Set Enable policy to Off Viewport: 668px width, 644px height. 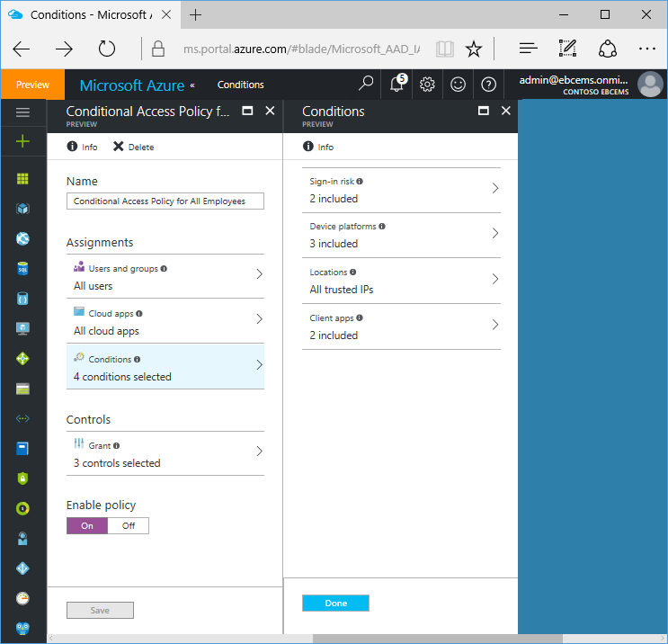129,525
